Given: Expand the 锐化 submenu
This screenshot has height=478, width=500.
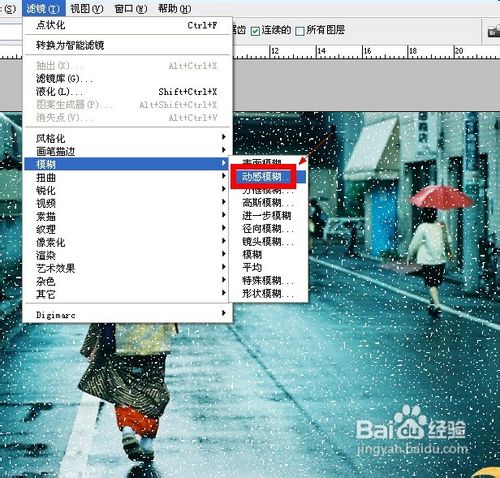Looking at the screenshot, I should (x=127, y=190).
